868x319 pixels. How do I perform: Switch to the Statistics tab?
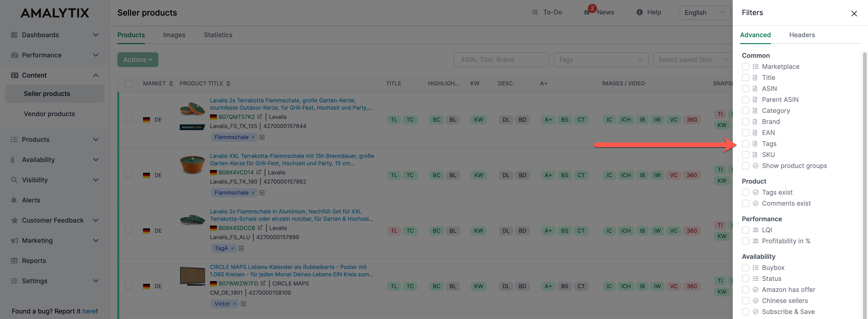tap(218, 35)
